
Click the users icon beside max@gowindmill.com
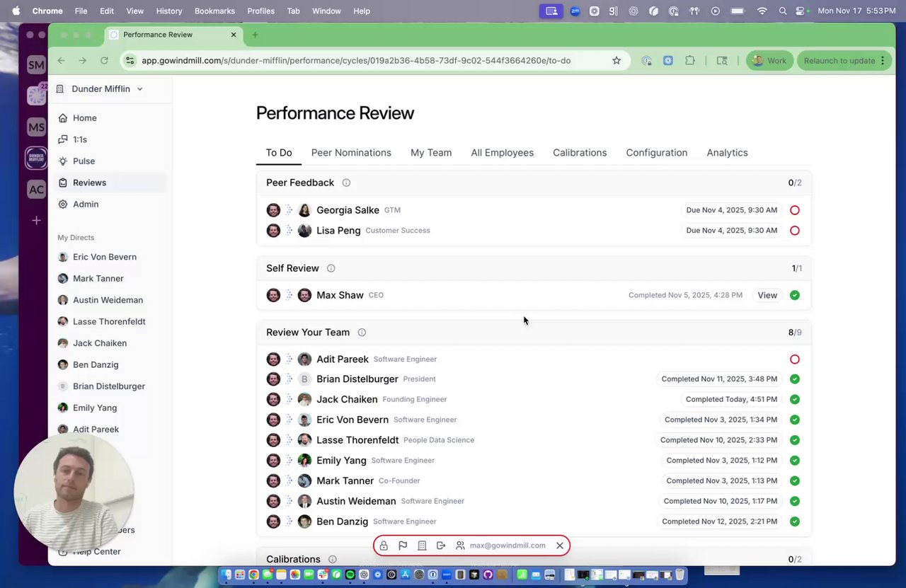[x=460, y=546]
